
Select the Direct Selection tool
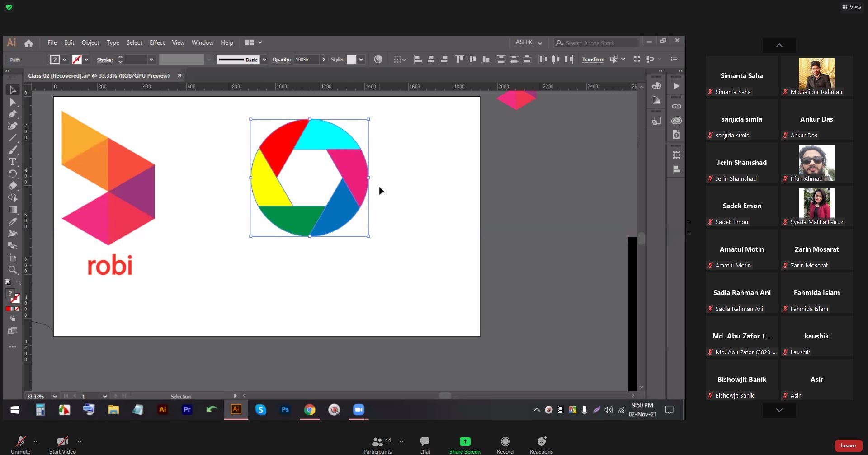pos(13,103)
